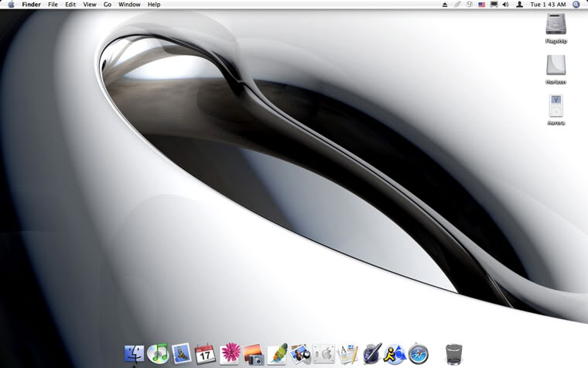Select the Flagship hard drive icon
Viewport: 588px width, 368px height.
point(556,26)
